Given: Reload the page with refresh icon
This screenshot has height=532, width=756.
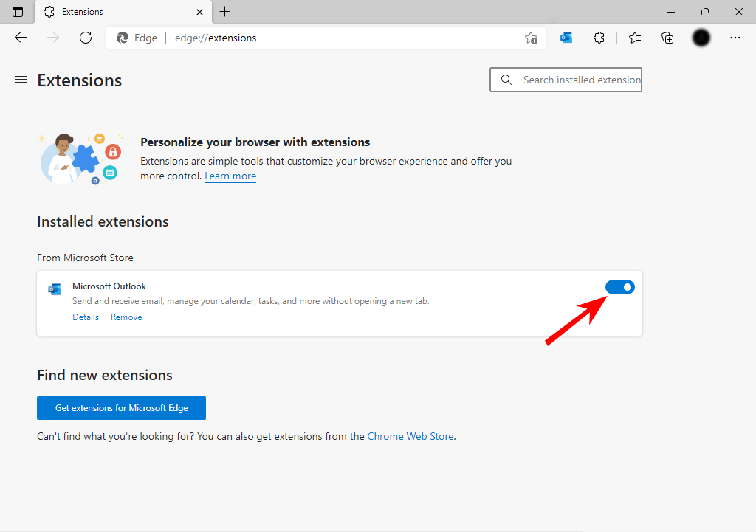Looking at the screenshot, I should pos(86,38).
